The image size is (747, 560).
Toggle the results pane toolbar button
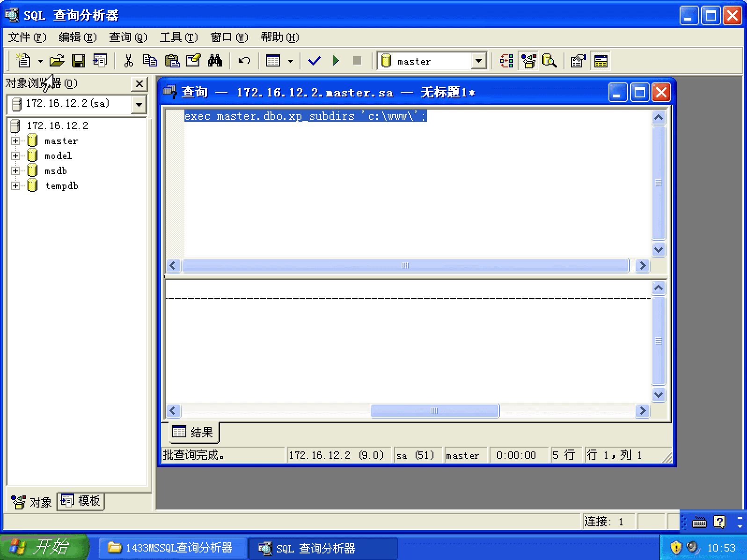coord(601,61)
